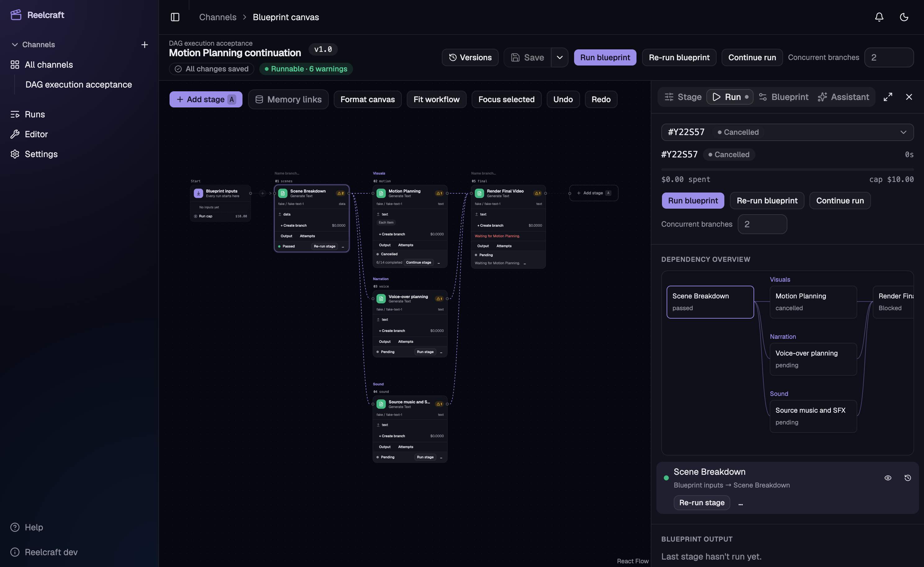Click Continue stage on Motion Planning node
Screen dimensions: 924x567
point(418,262)
